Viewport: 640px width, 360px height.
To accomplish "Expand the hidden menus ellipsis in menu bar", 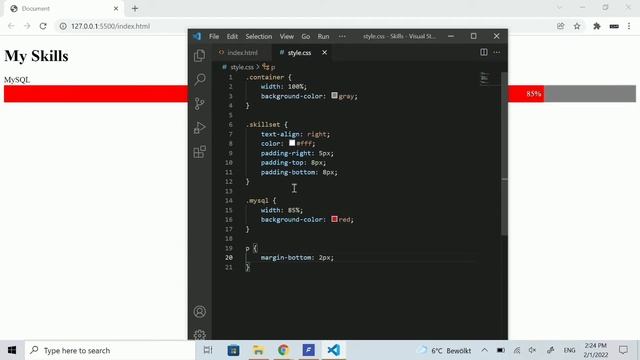I will [342, 36].
